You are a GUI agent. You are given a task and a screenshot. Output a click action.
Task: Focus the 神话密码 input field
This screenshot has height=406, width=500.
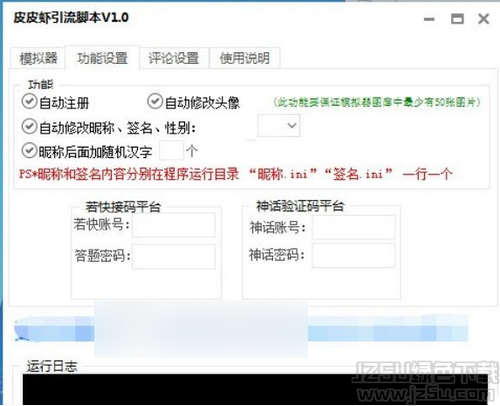tap(354, 255)
